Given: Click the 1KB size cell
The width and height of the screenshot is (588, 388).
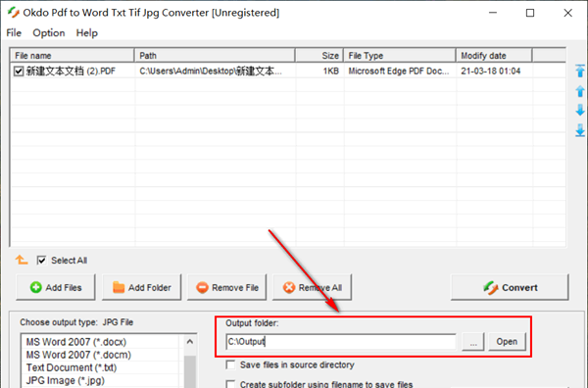Looking at the screenshot, I should click(x=319, y=71).
